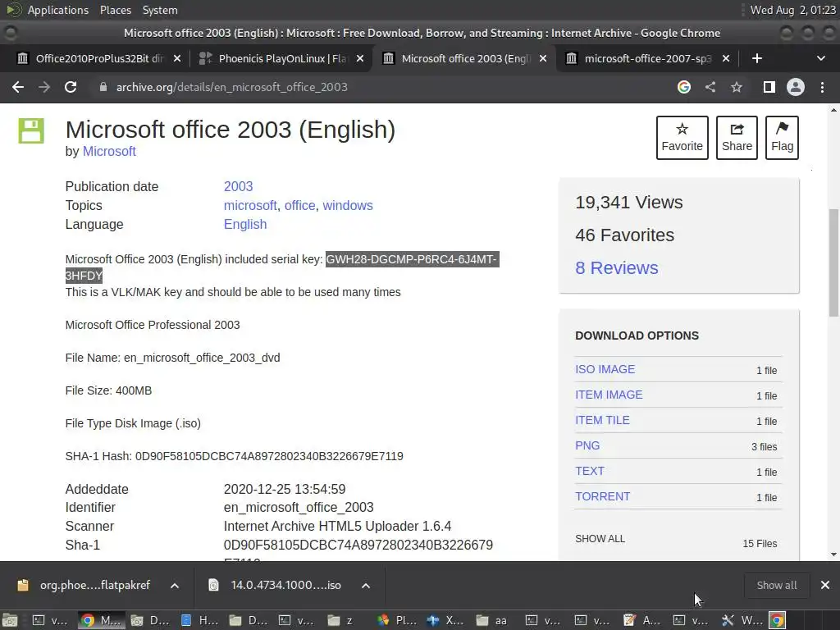Click the forward navigation arrow
The image size is (840, 630).
(44, 87)
